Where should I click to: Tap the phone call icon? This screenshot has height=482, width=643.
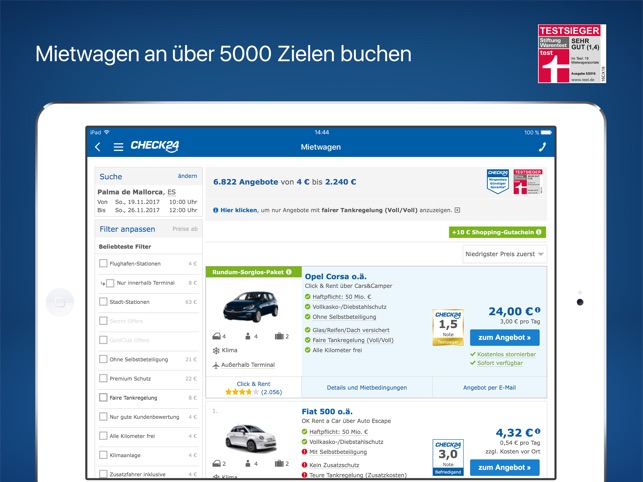542,147
